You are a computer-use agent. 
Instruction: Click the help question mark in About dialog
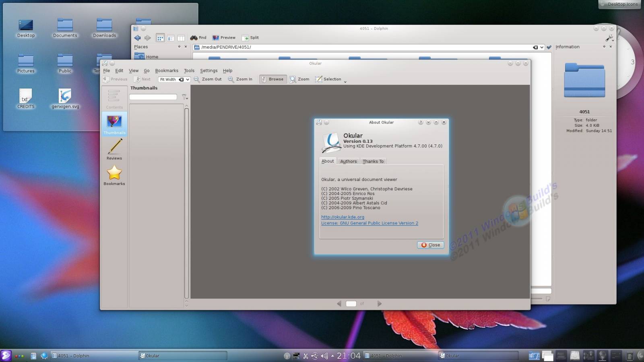421,122
